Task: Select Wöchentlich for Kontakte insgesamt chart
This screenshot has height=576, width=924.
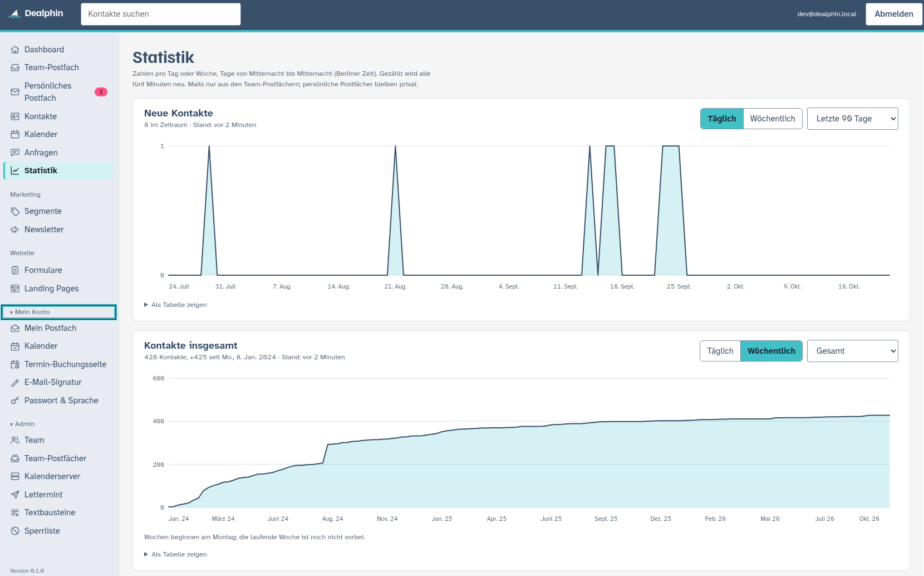Action: click(771, 351)
